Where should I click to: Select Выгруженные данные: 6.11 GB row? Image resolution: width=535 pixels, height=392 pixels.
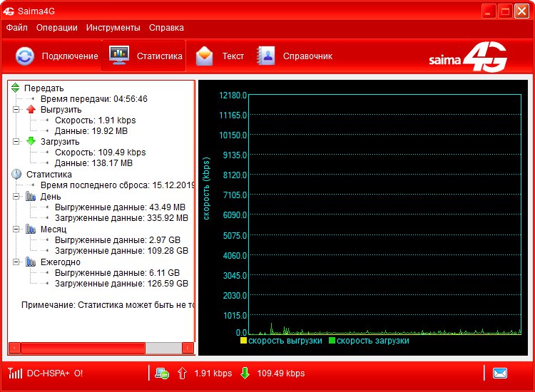click(118, 273)
